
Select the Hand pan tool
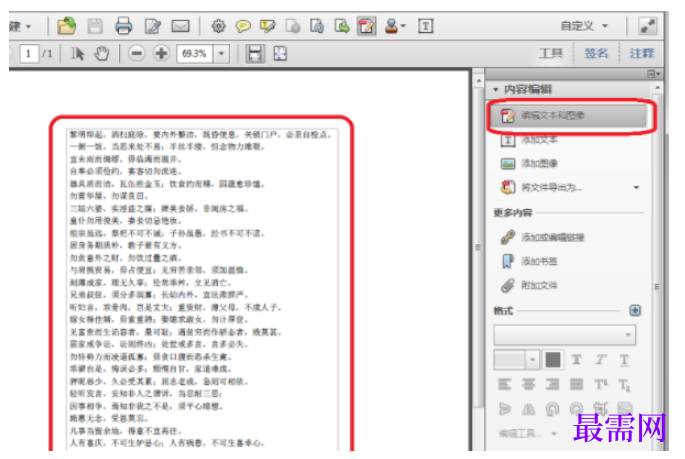point(102,54)
